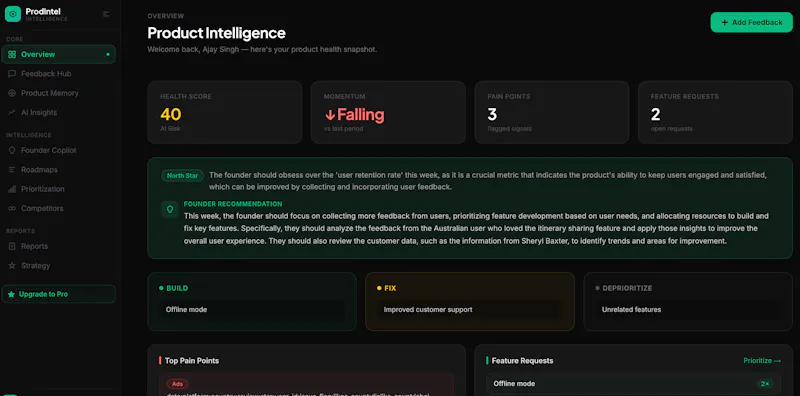
Task: Select the Health Score card
Action: coord(224,112)
